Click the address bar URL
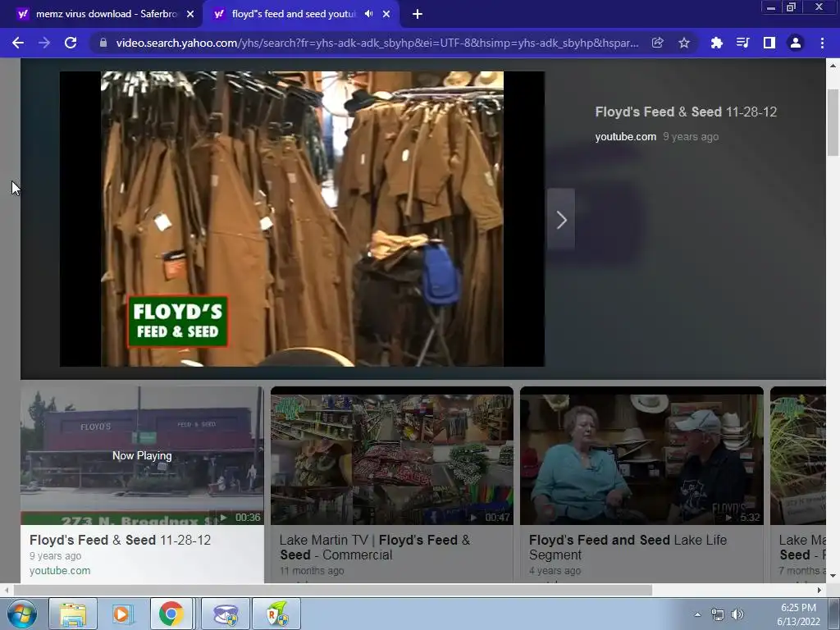This screenshot has height=630, width=840. click(x=377, y=43)
